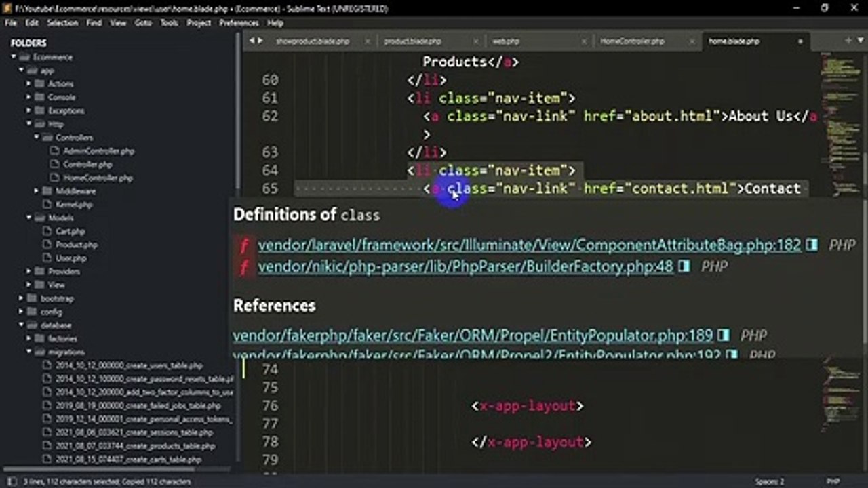Switch to web.php tab

pos(506,41)
